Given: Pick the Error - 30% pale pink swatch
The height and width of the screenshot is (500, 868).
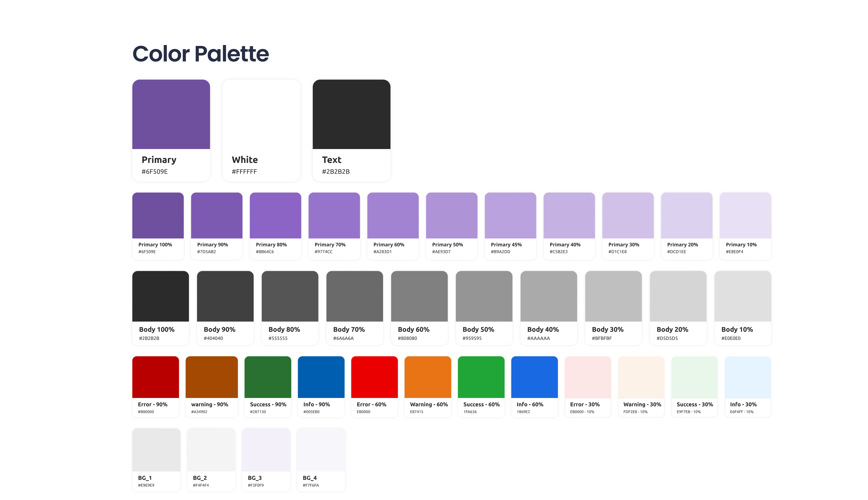Looking at the screenshot, I should tap(587, 377).
